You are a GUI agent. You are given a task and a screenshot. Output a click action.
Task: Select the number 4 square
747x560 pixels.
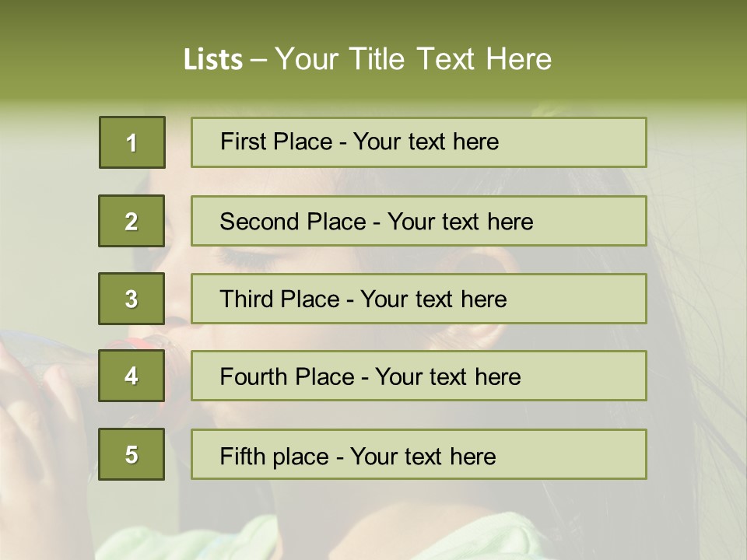(x=132, y=376)
